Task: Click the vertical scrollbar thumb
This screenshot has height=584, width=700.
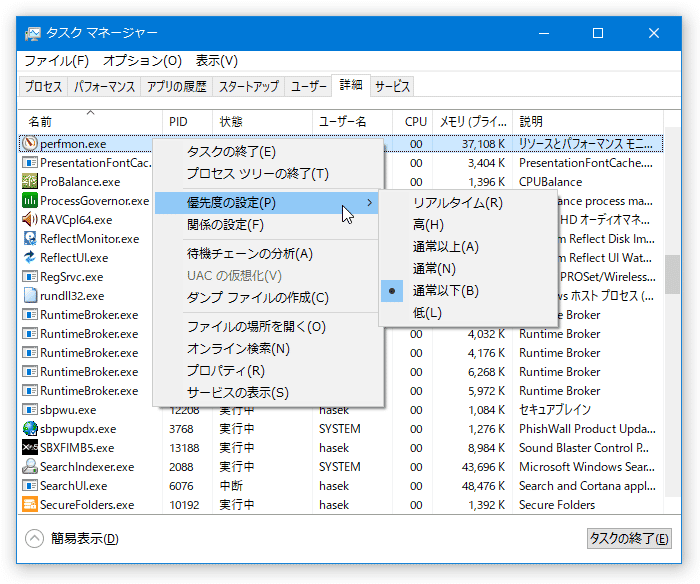Action: [672, 274]
